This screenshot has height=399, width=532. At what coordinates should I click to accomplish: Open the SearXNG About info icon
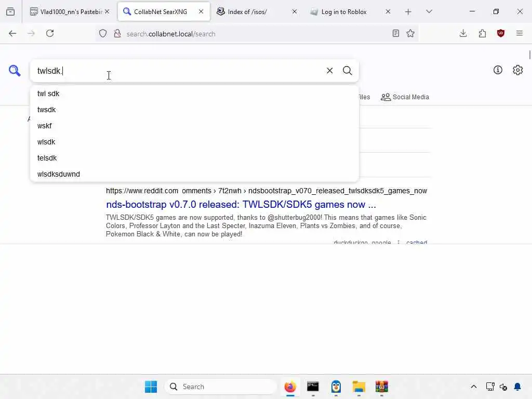pos(498,70)
